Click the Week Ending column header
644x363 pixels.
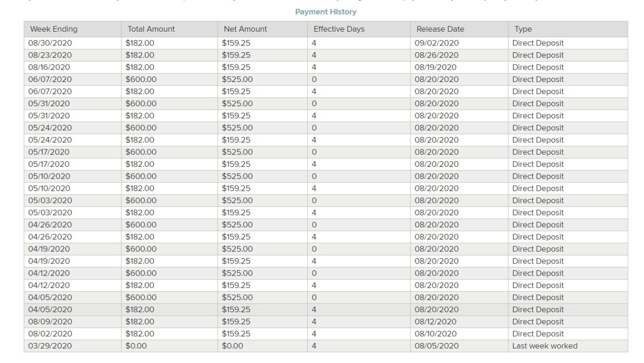click(54, 29)
